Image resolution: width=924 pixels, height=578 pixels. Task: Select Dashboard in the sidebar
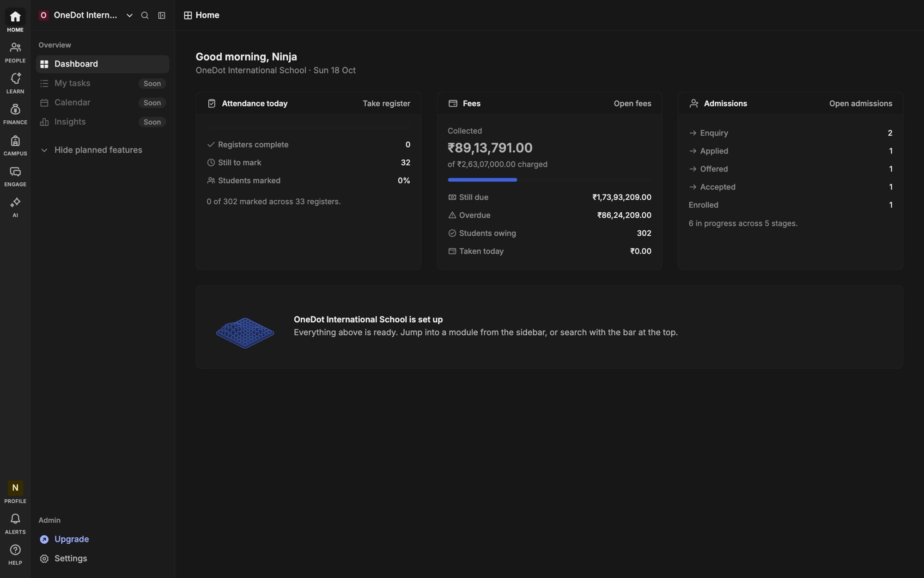pos(103,64)
